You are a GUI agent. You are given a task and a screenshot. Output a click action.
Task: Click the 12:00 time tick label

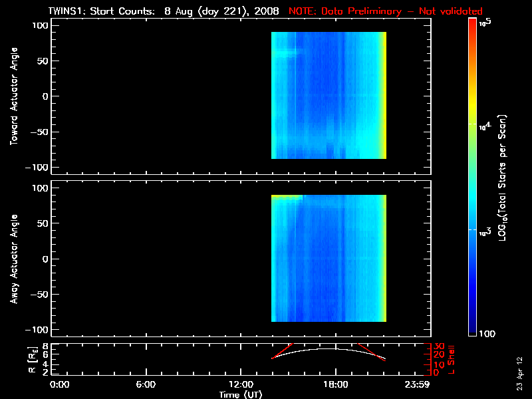pos(241,385)
